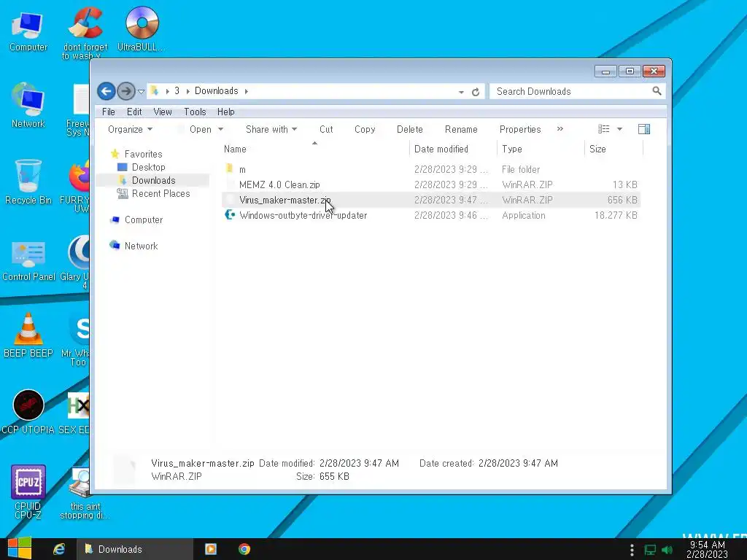This screenshot has height=560, width=747.
Task: Sort by the Name column header
Action: tap(314, 149)
